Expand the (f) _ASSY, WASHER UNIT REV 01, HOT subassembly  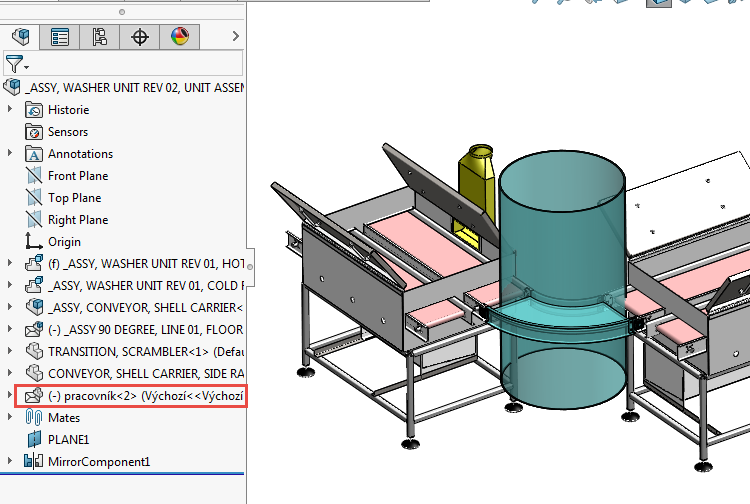[10, 262]
